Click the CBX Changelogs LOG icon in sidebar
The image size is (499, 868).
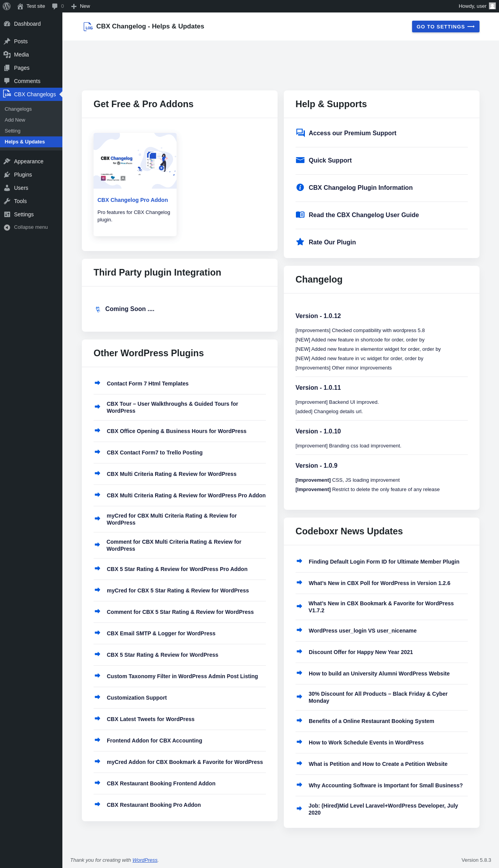pyautogui.click(x=7, y=94)
